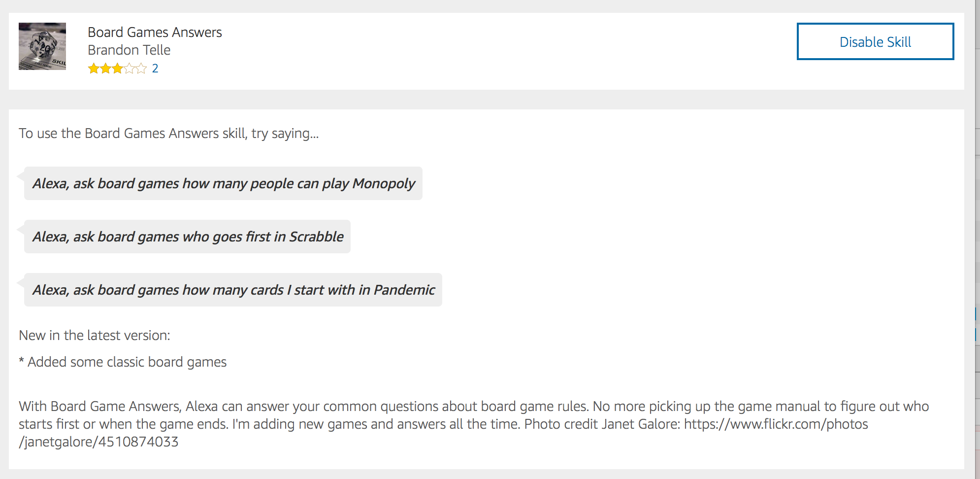Click the skill description paragraph
The image size is (980, 479).
[x=474, y=424]
